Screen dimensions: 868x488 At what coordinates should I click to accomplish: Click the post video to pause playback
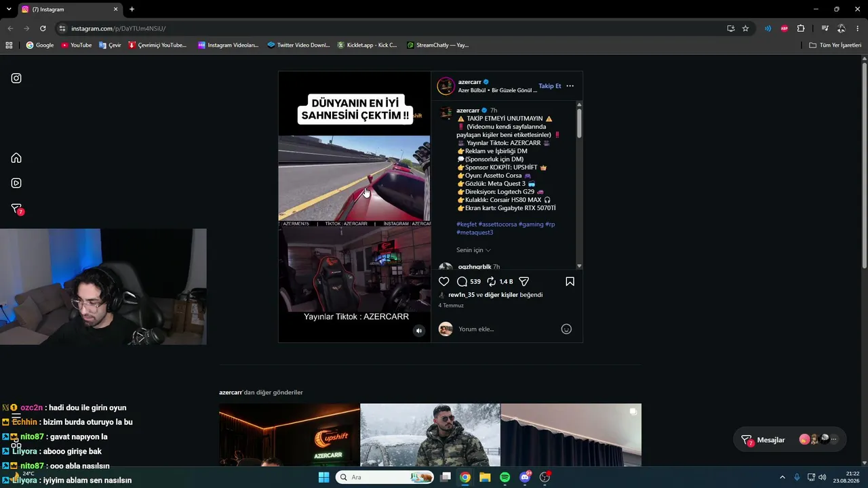(x=355, y=207)
